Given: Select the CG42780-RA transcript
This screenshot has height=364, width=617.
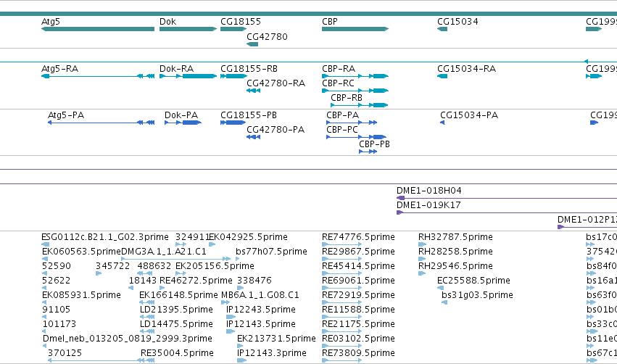Looking at the screenshot, I should (x=254, y=91).
